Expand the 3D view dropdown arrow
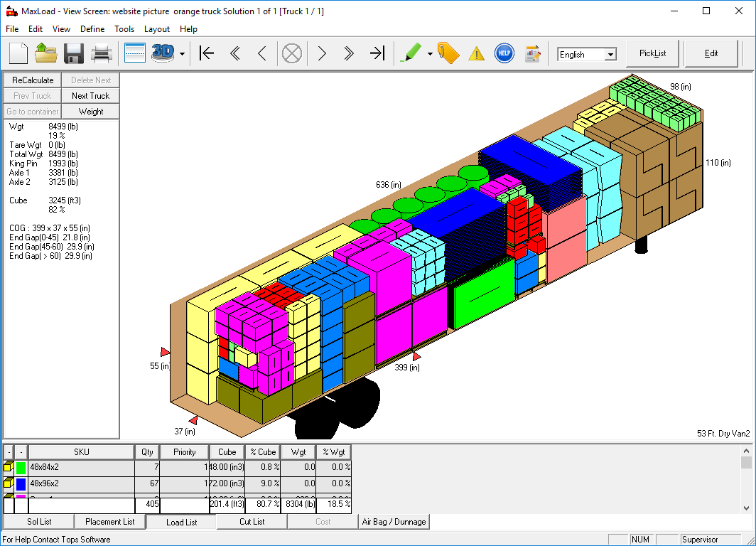The image size is (756, 546). tap(183, 54)
